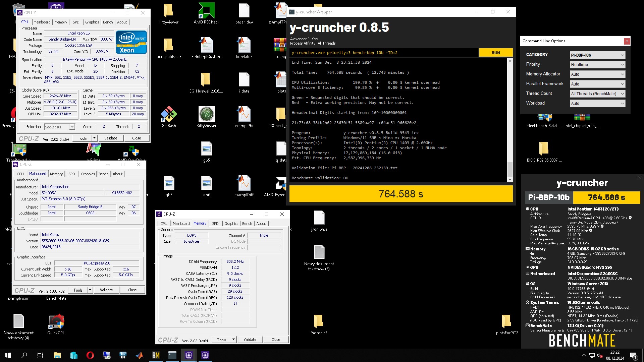
Task: Open the Thread Count dropdown
Action: click(x=597, y=94)
